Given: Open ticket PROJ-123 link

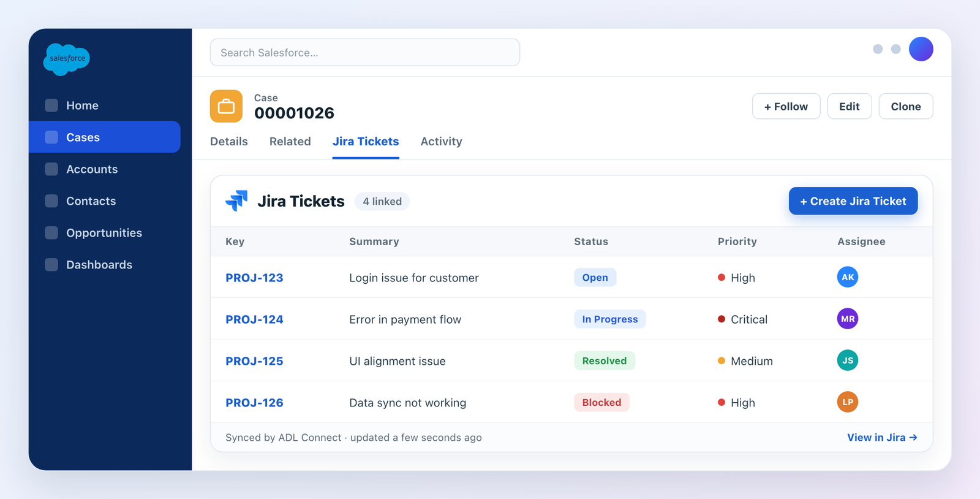Looking at the screenshot, I should pyautogui.click(x=254, y=278).
